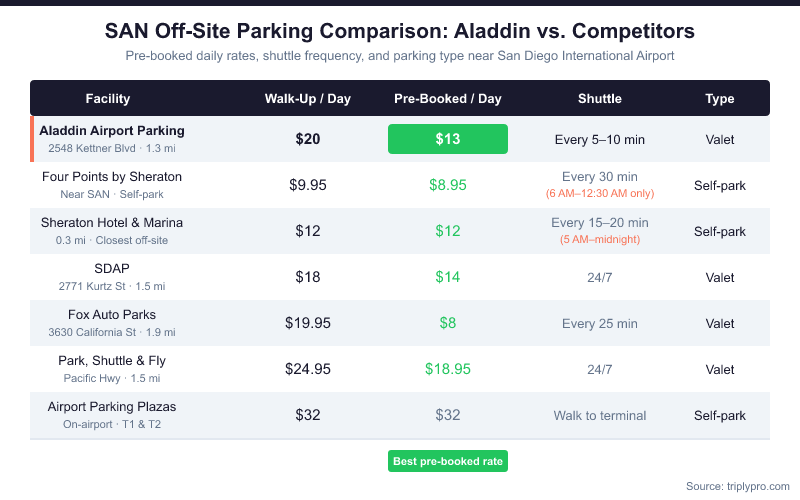Click the Facility column header
800x500 pixels.
pos(108,99)
